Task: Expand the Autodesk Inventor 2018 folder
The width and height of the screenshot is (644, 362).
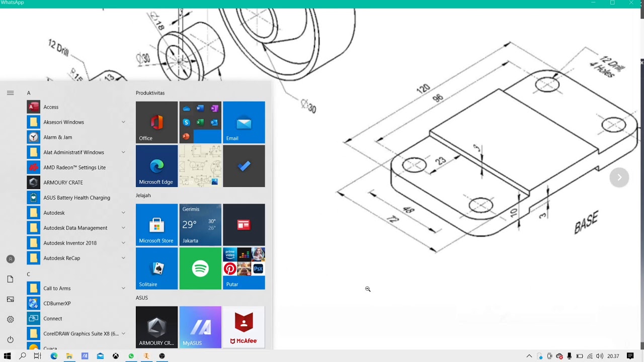Action: point(77,243)
